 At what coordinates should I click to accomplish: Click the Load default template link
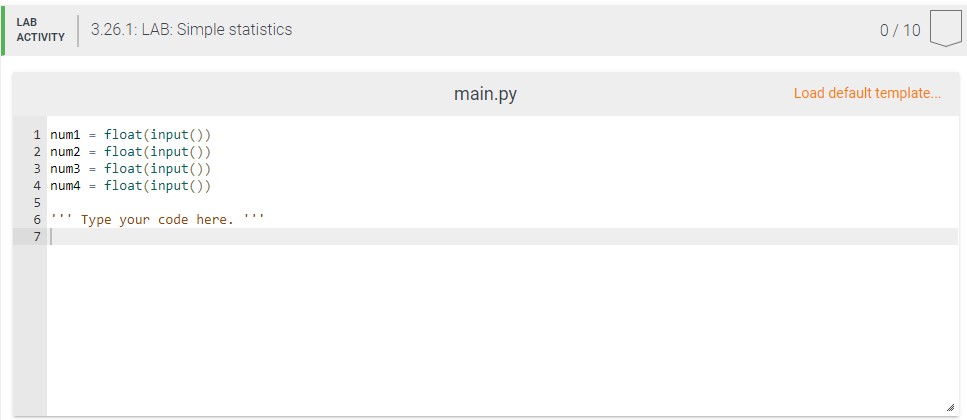(x=867, y=93)
